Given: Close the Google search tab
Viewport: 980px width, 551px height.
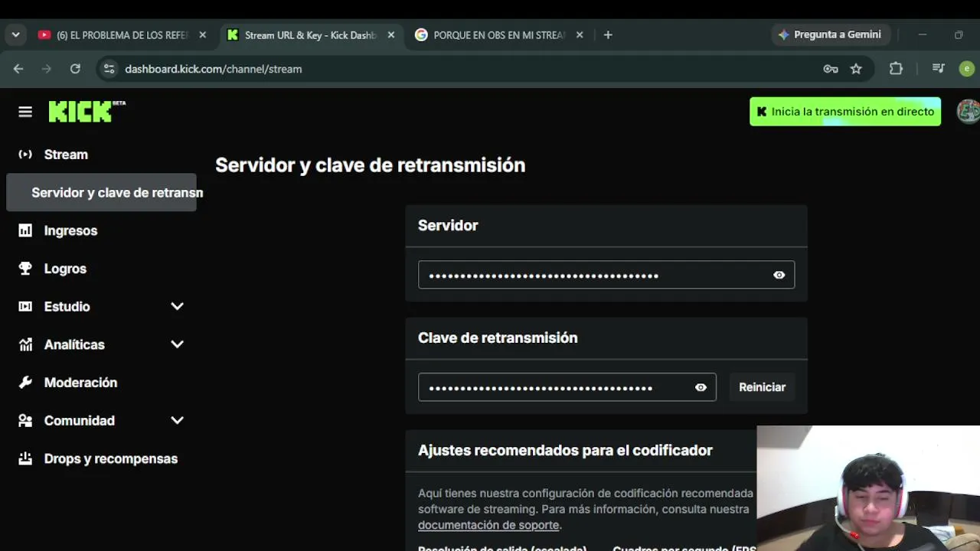Looking at the screenshot, I should 580,34.
